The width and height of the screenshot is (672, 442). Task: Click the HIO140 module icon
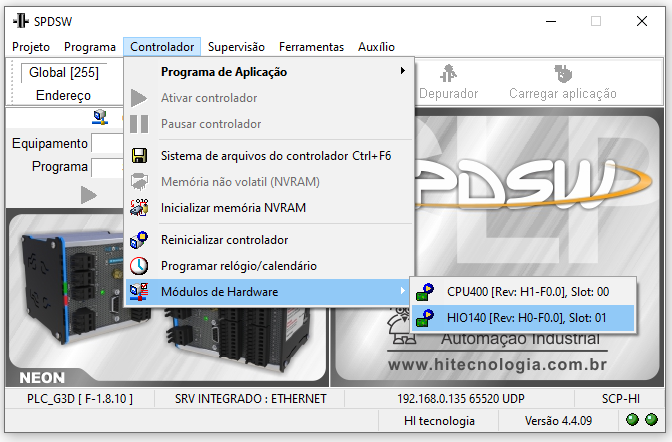click(425, 318)
